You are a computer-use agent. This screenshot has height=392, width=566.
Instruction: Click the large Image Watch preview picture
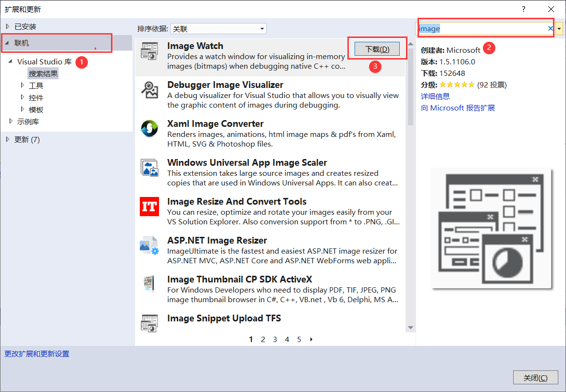(491, 229)
